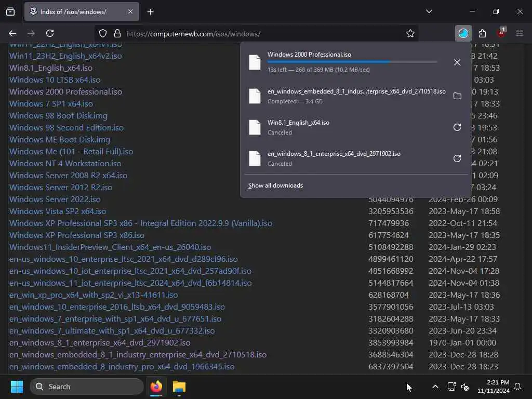Expand the list all tabs chevron
This screenshot has width=532, height=399.
[x=429, y=11]
